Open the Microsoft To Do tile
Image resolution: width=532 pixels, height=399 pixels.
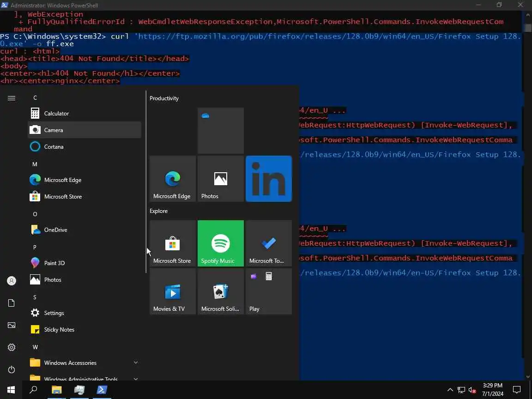tap(269, 243)
